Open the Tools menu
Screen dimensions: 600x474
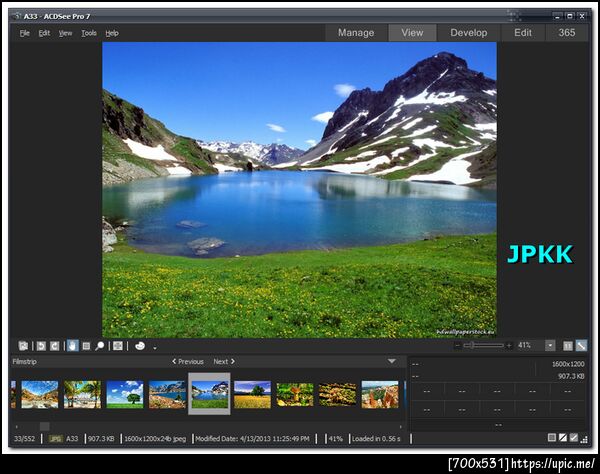89,33
